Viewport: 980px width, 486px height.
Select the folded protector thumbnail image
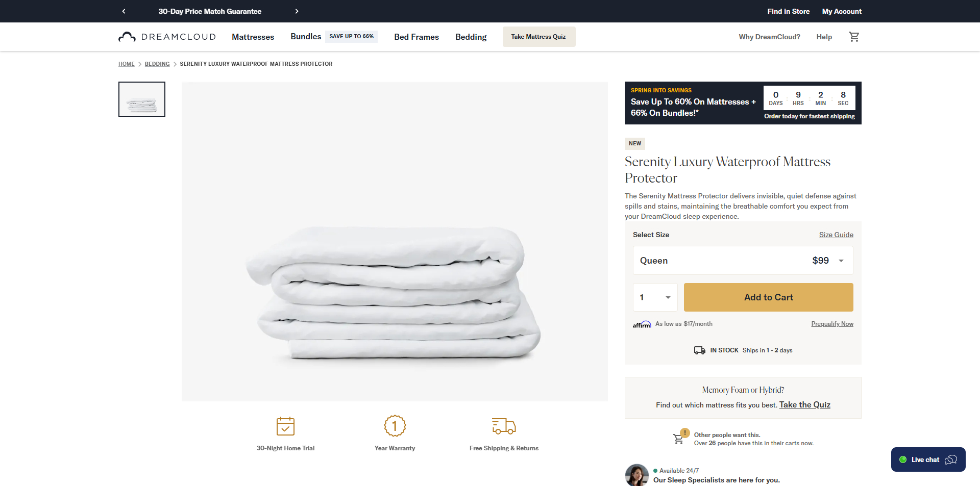tap(141, 99)
